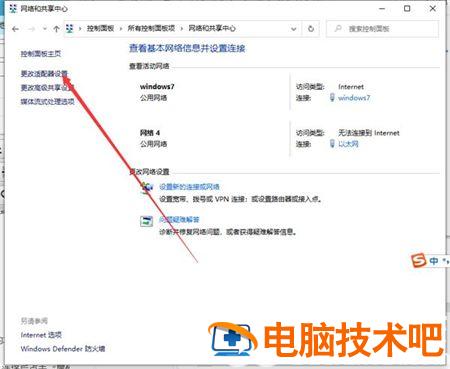Open 媒体流式处理选项 sidebar link
Image resolution: width=450 pixels, height=369 pixels.
click(47, 102)
